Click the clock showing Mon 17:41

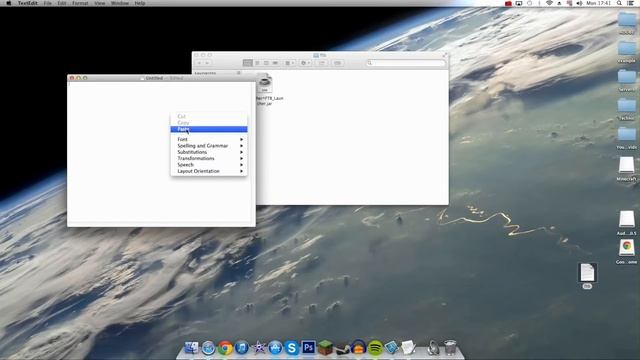[599, 3]
